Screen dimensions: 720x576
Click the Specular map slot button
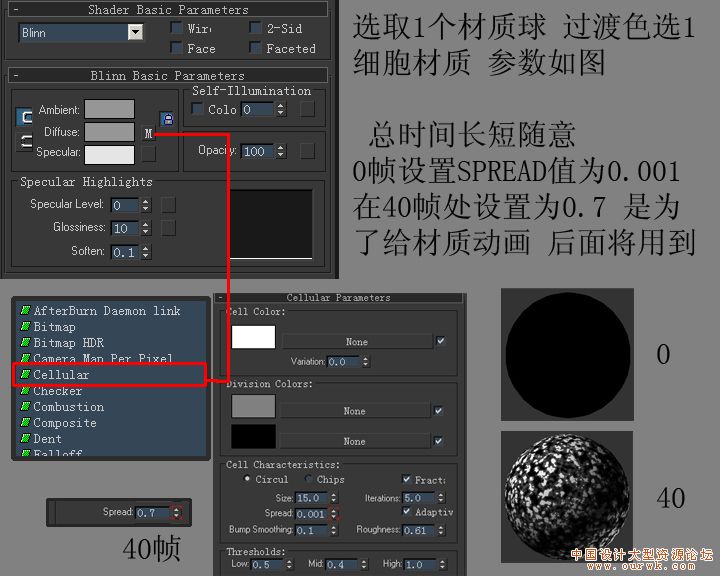tap(148, 154)
